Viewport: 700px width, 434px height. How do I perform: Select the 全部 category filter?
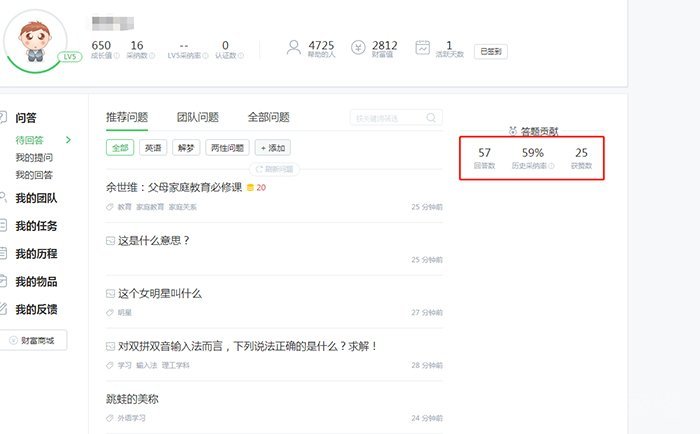(120, 148)
